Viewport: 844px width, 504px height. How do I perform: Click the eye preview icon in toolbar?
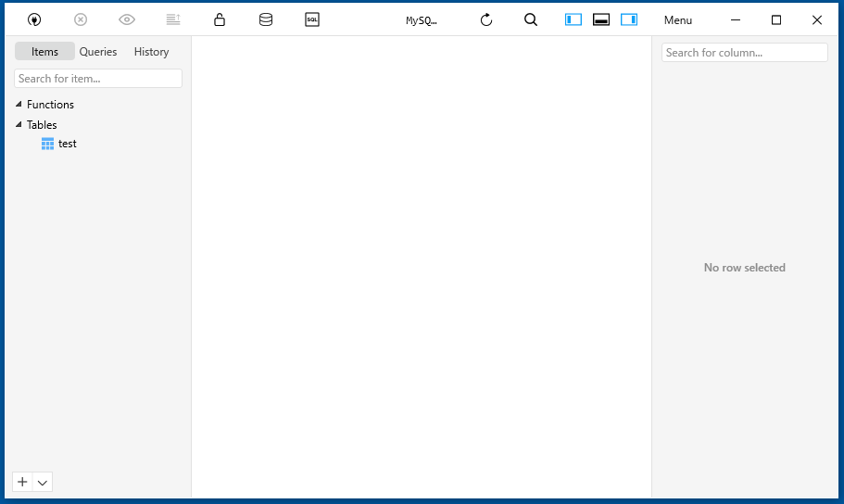coord(127,20)
